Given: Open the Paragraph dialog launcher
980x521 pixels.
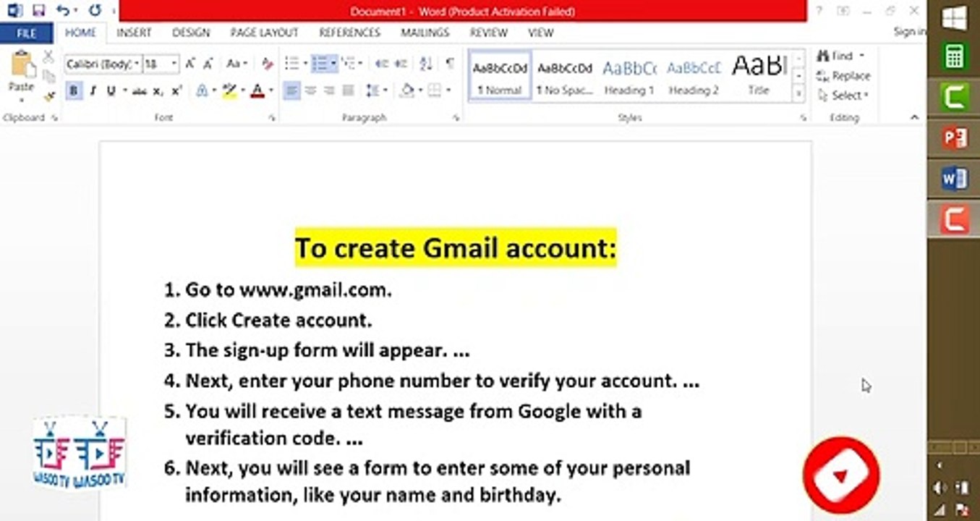Looking at the screenshot, I should click(457, 117).
